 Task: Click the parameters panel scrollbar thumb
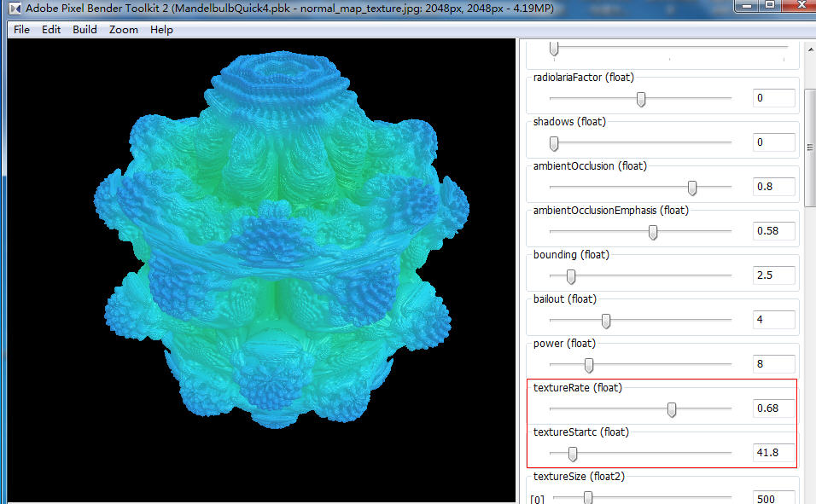click(810, 148)
